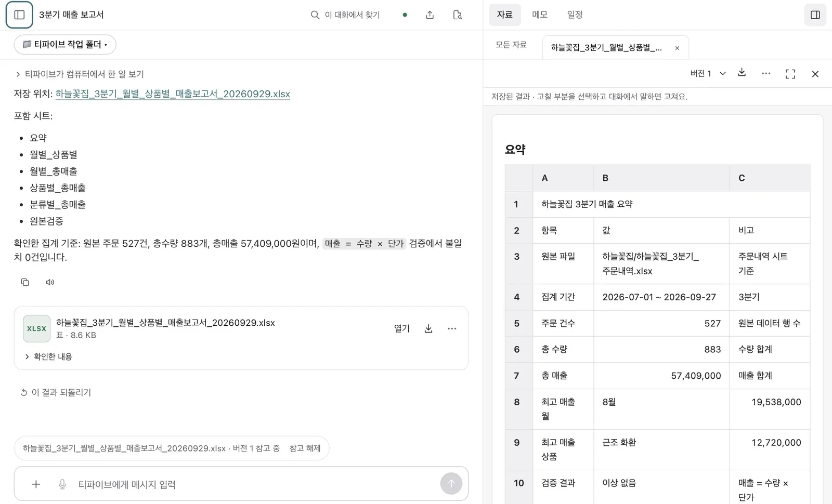This screenshot has height=504, width=832.
Task: Switch to the 메모 tab
Action: pos(540,15)
